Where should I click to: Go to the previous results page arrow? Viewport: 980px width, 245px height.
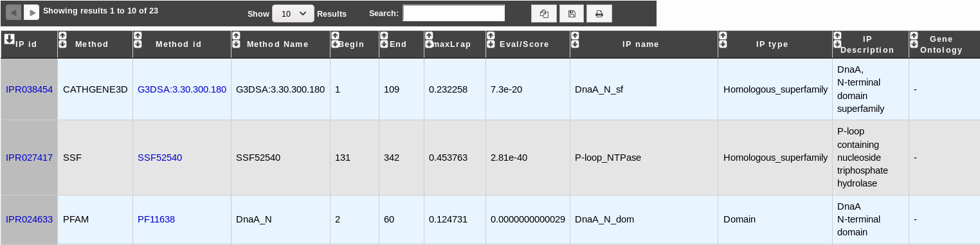(14, 12)
